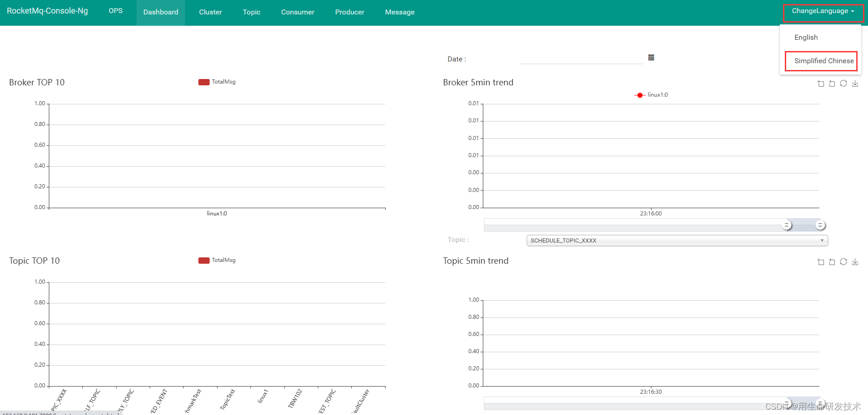Open the Topic navigation item
Viewport: 868px width, 415px height.
click(251, 12)
